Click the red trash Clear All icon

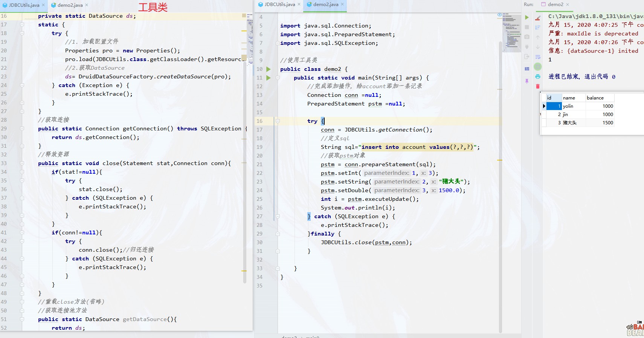(538, 86)
